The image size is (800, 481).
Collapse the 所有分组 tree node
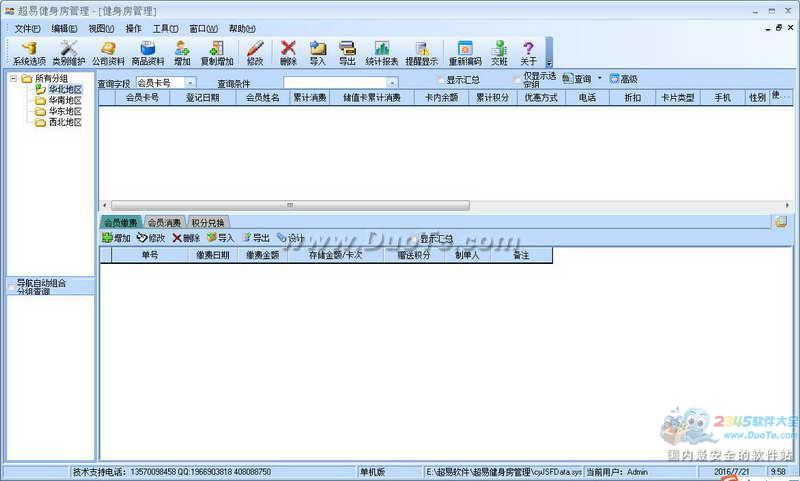(14, 79)
